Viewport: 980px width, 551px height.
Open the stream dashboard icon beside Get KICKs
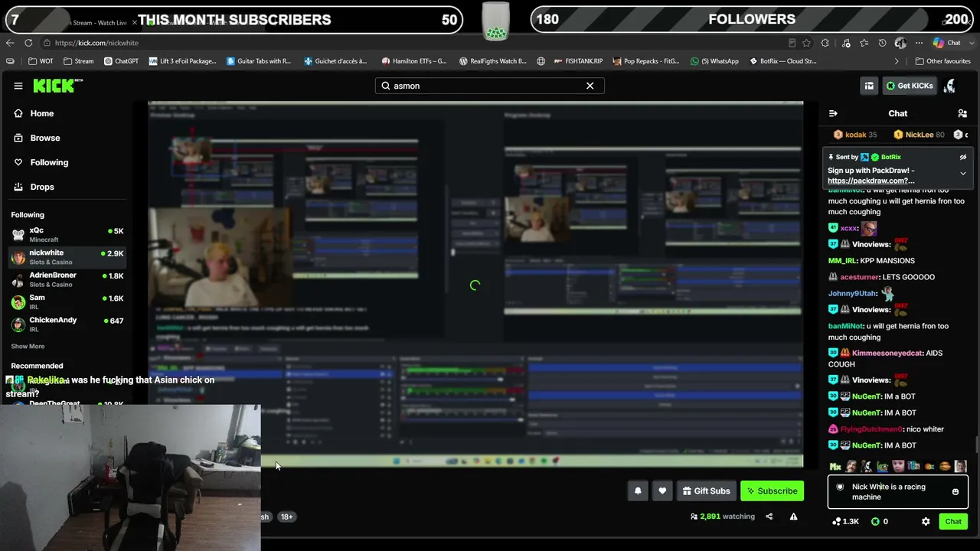click(x=869, y=86)
